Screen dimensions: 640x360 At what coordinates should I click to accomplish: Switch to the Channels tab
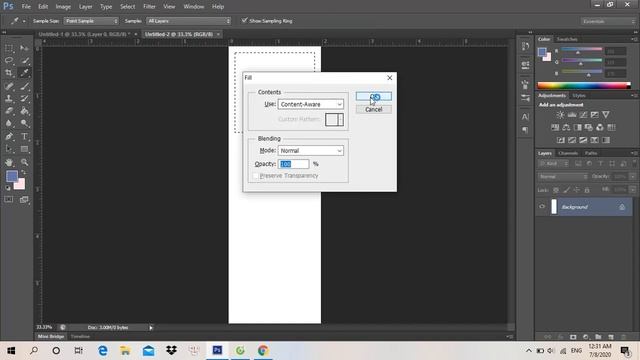pos(568,153)
